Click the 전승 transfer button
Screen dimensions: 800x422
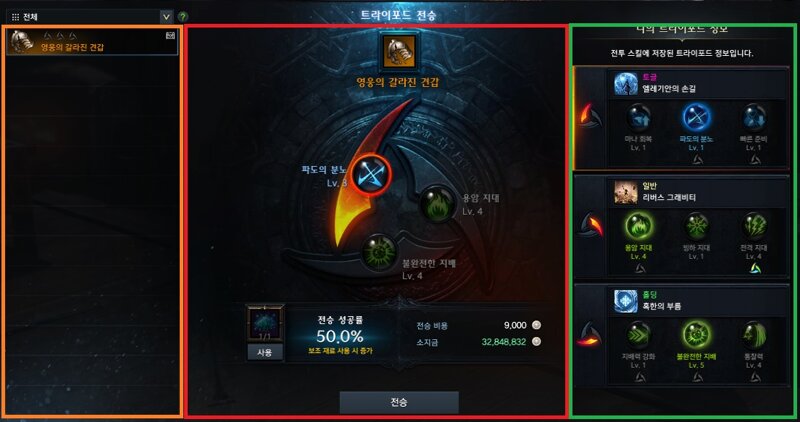pyautogui.click(x=399, y=403)
